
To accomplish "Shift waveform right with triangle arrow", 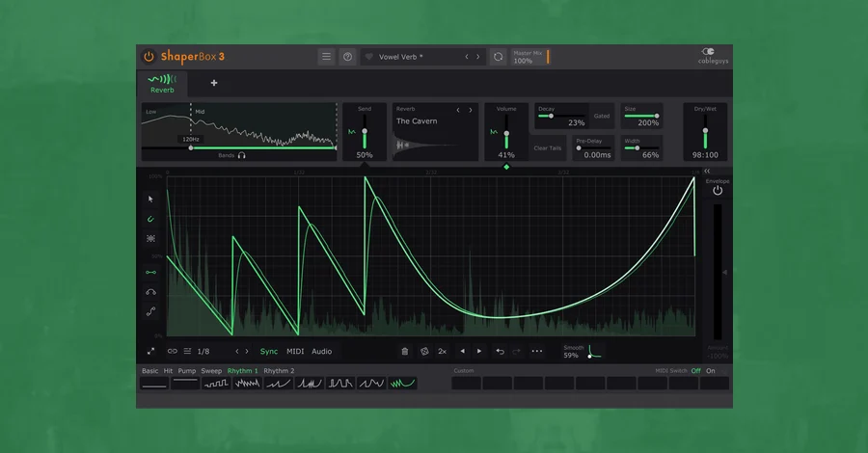I will 479,351.
